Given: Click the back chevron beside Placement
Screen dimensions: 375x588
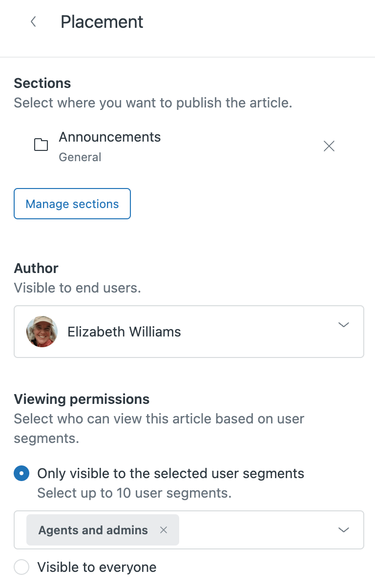Looking at the screenshot, I should click(33, 21).
